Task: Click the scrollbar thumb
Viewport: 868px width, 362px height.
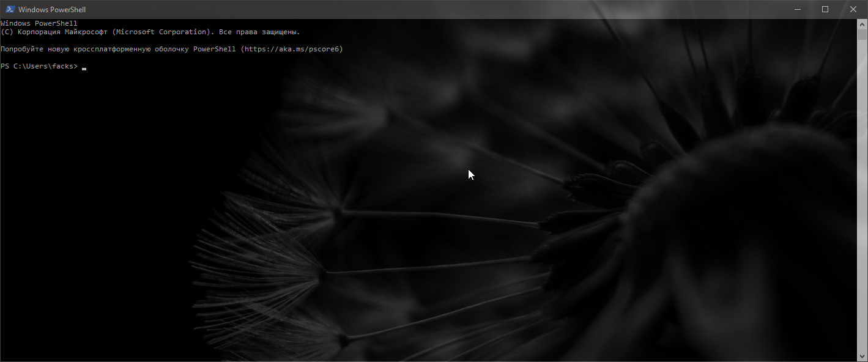Action: 863,34
